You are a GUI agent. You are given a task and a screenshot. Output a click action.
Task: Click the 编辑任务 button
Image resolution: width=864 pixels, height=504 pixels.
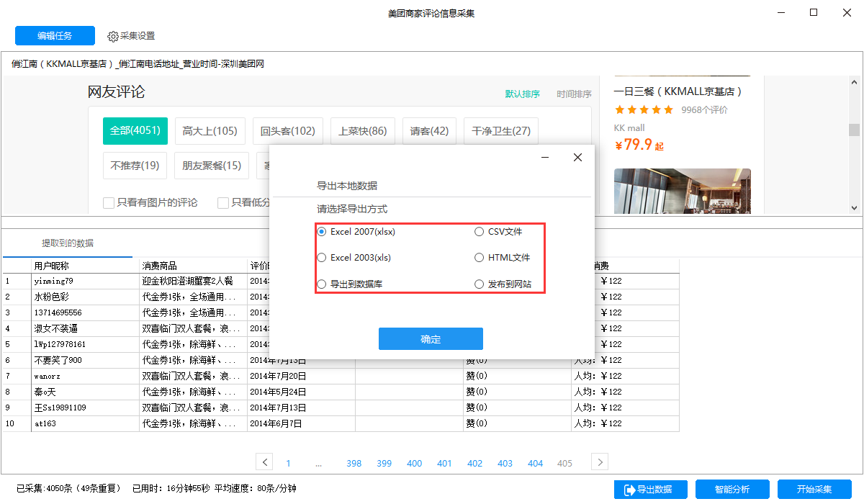click(x=55, y=36)
